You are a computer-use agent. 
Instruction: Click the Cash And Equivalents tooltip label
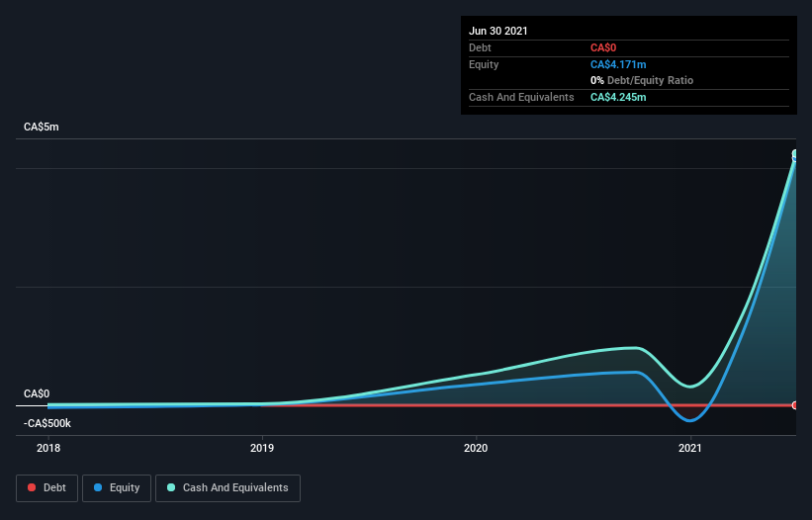[x=521, y=97]
